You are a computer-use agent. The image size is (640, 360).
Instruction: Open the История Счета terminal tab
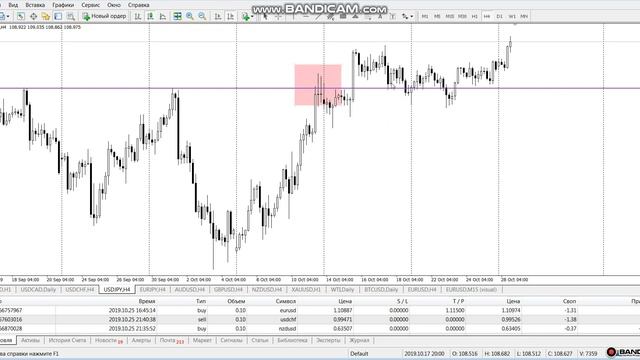pyautogui.click(x=67, y=340)
